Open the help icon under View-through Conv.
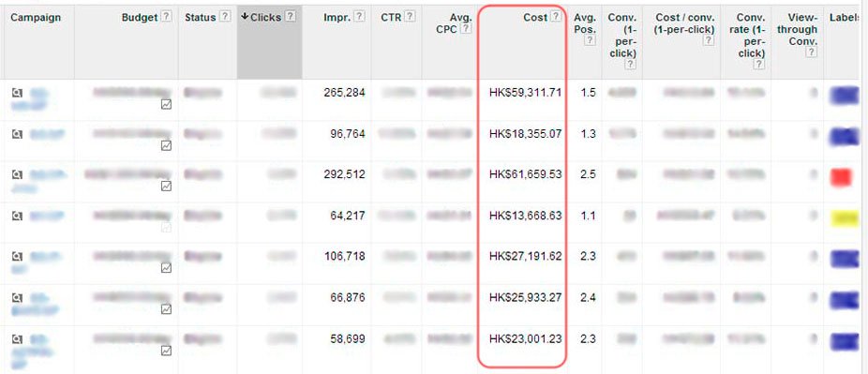 pyautogui.click(x=812, y=52)
